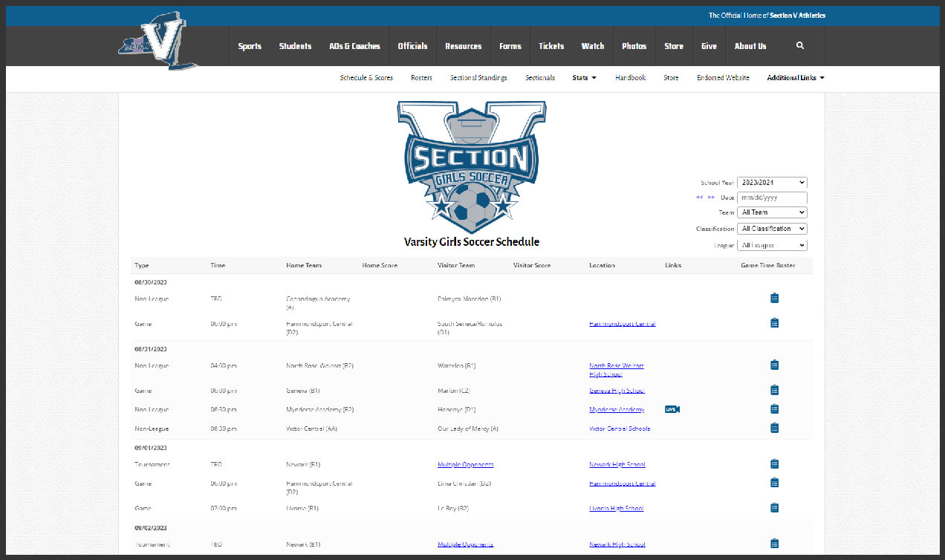Click the Palmyra Macedon (B1) visitor cell

(x=470, y=299)
